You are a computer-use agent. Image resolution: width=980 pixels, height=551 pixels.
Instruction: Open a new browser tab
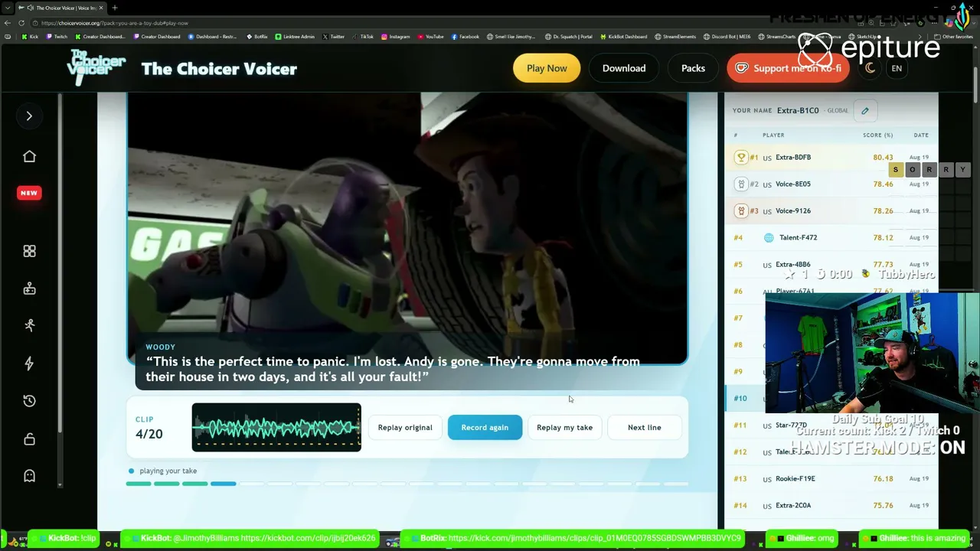(x=114, y=8)
